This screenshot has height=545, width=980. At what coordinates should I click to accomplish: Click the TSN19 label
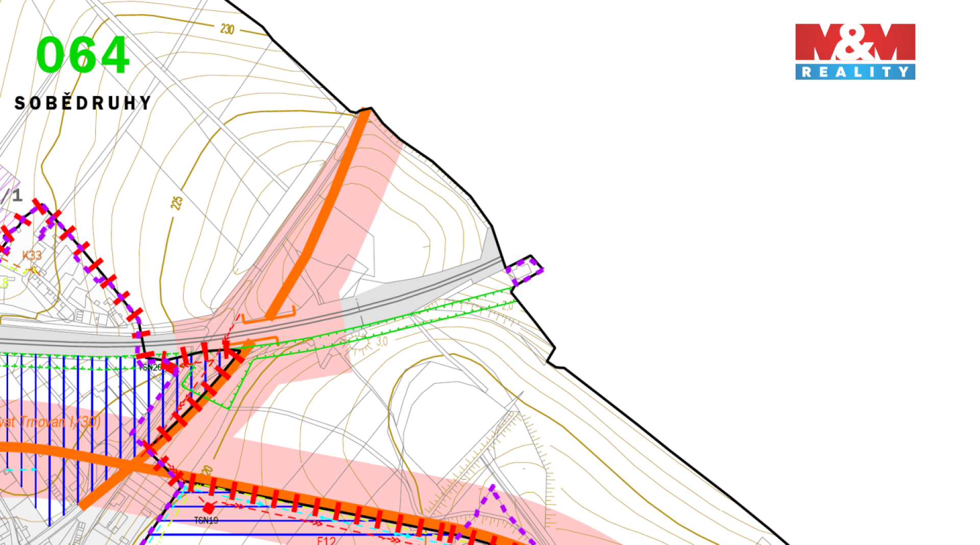tap(206, 521)
